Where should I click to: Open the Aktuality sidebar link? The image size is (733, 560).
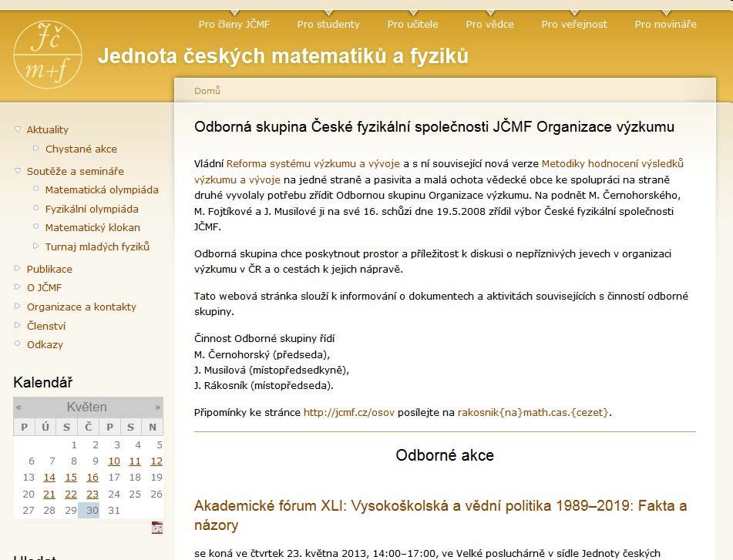pos(47,130)
